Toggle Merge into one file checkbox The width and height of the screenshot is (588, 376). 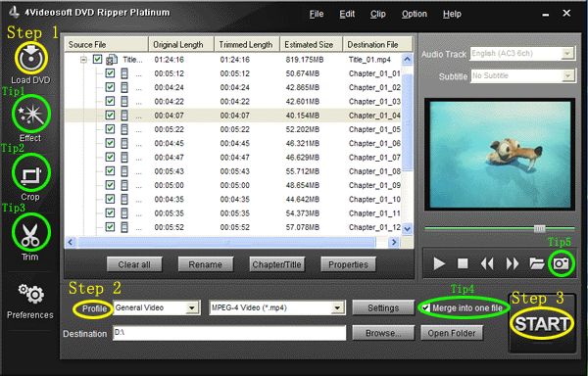pyautogui.click(x=426, y=308)
